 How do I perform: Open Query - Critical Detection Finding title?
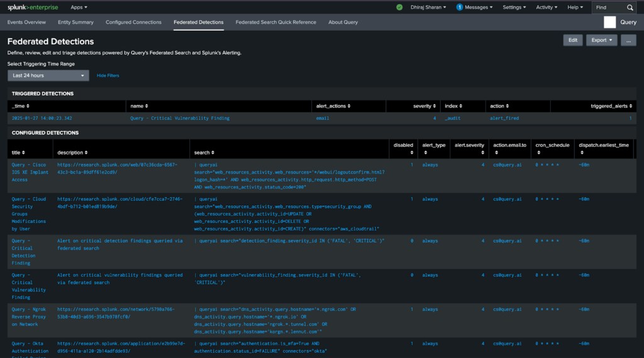[23, 252]
